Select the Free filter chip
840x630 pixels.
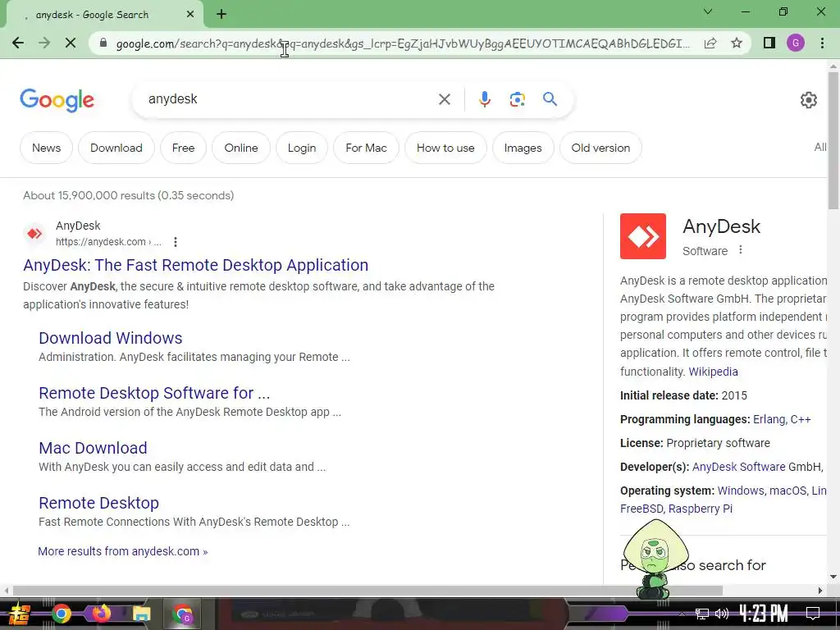(183, 148)
